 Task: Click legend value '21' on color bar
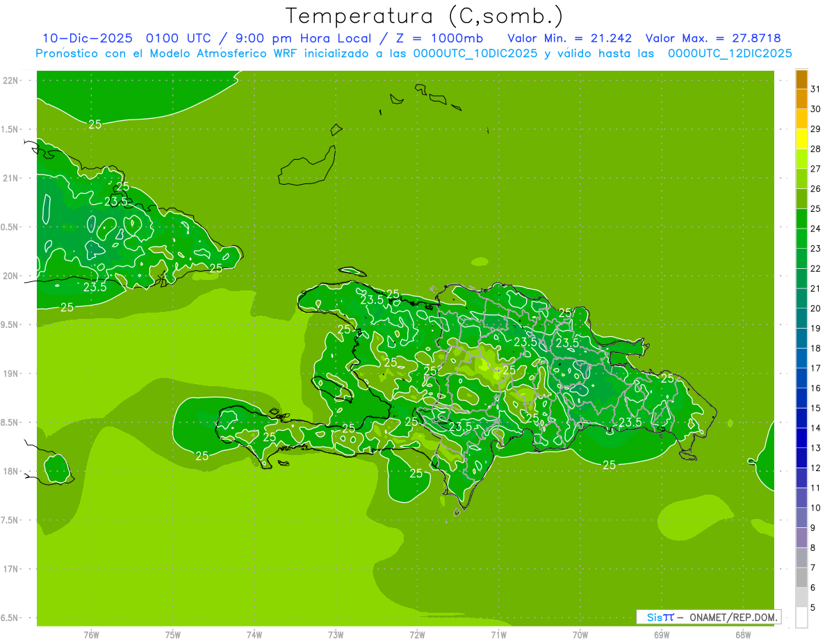point(816,288)
